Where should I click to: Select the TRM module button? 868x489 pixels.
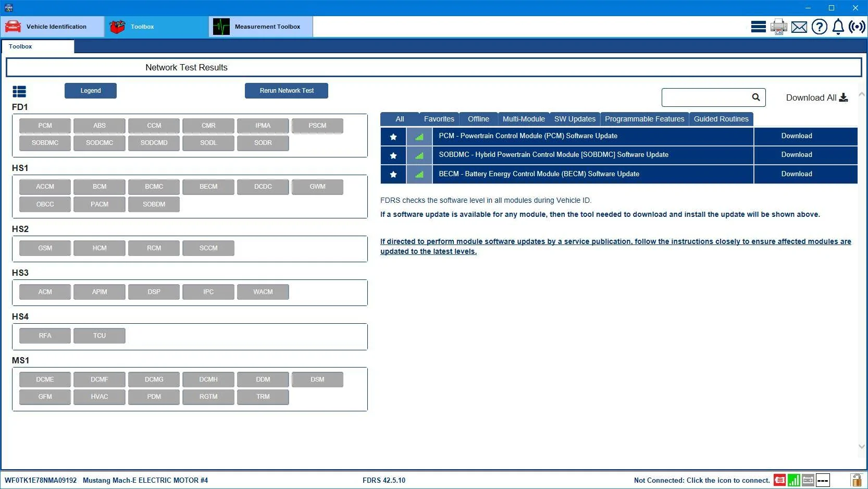tap(263, 397)
